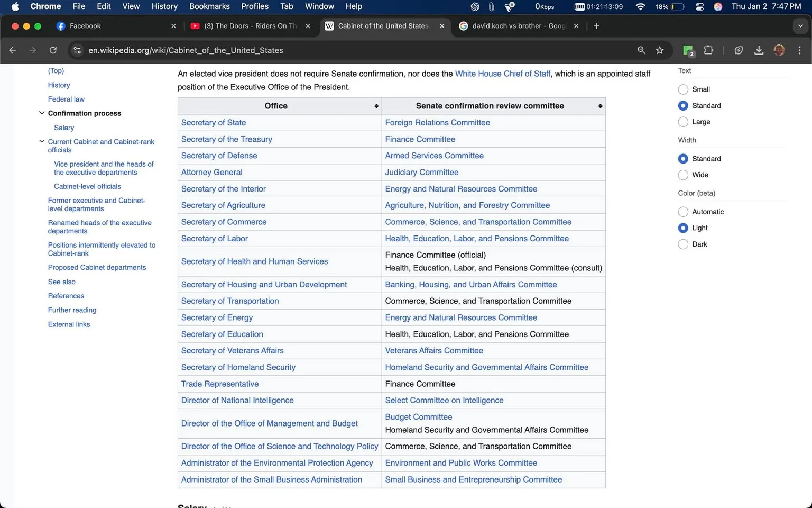This screenshot has width=812, height=508.
Task: Click the green extension icon with badge 2
Action: (x=688, y=50)
